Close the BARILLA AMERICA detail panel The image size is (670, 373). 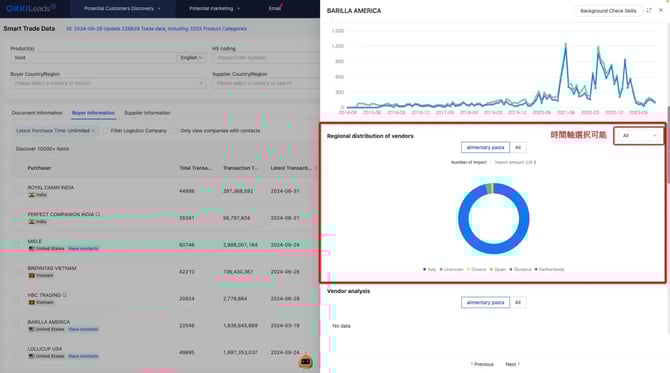[661, 10]
